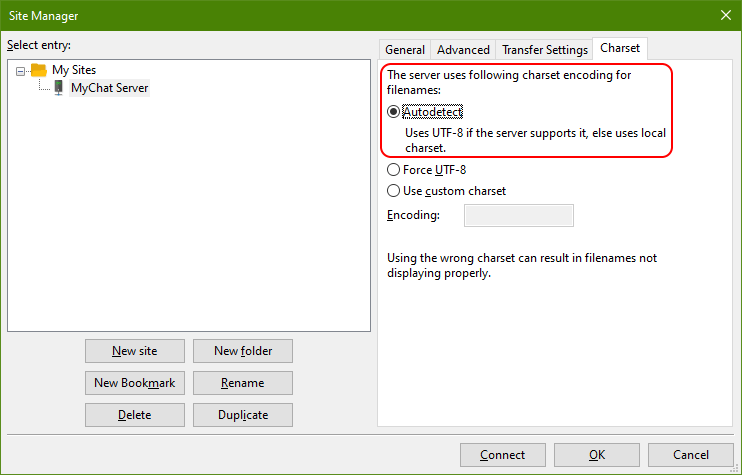742x475 pixels.
Task: Duplicate the selected site entry
Action: 242,415
